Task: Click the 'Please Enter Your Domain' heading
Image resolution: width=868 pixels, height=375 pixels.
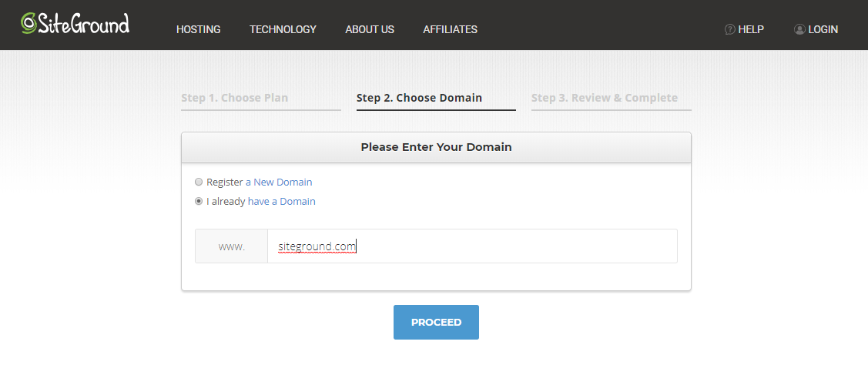Action: [x=436, y=147]
